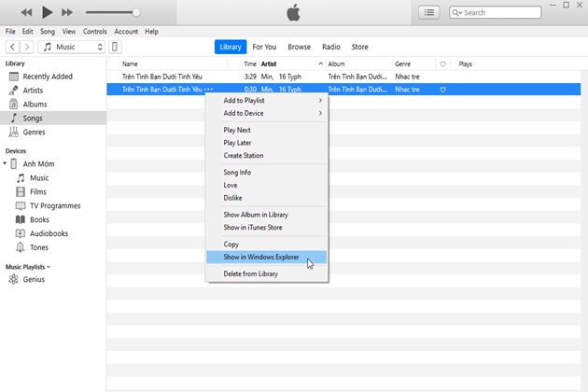Image resolution: width=588 pixels, height=392 pixels.
Task: Click the magnifier icon in search box
Action: [456, 12]
